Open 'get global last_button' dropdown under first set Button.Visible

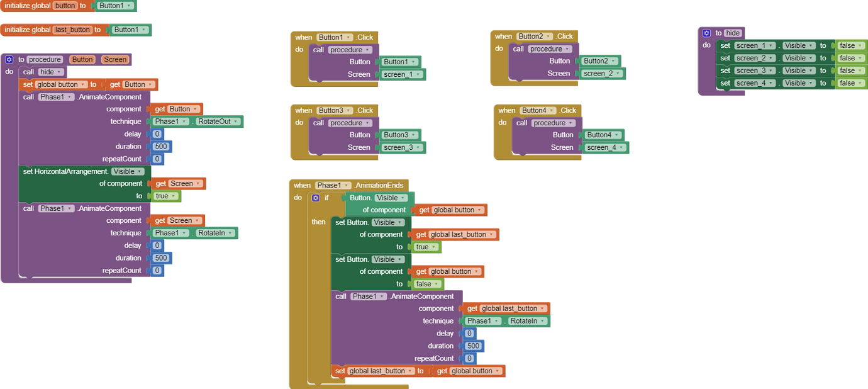pos(462,235)
